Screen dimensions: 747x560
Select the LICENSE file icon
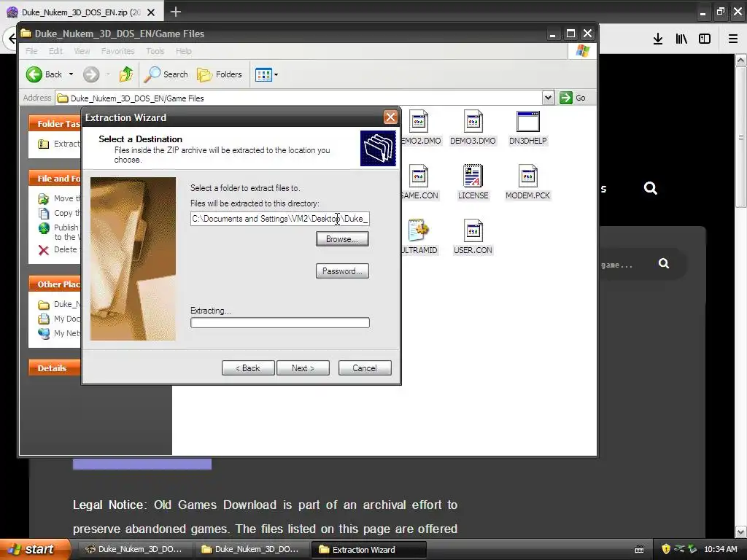click(473, 176)
